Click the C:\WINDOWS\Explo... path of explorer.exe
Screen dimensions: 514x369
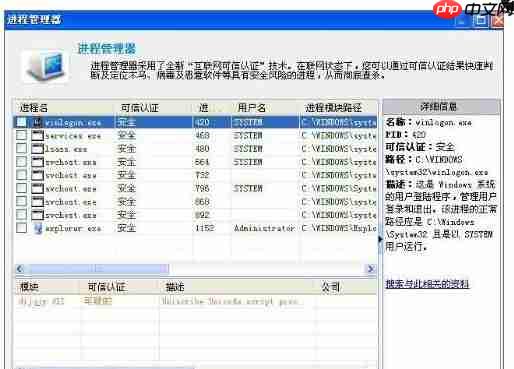click(x=339, y=228)
